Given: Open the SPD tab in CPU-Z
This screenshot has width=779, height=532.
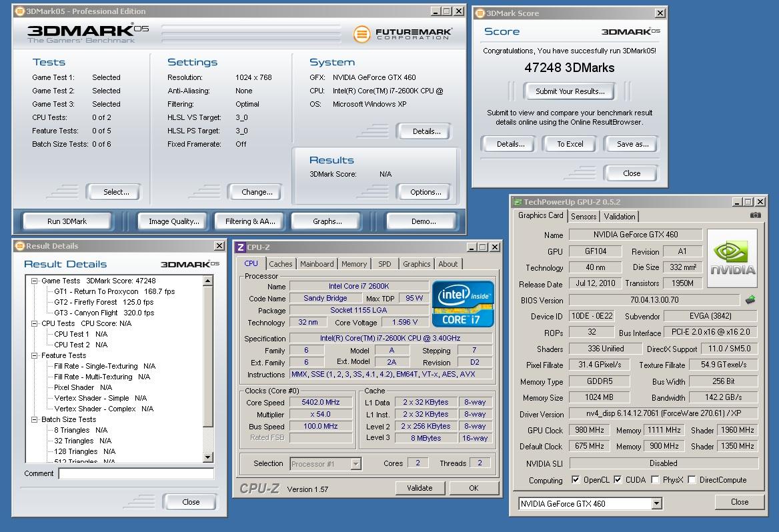Looking at the screenshot, I should click(385, 264).
